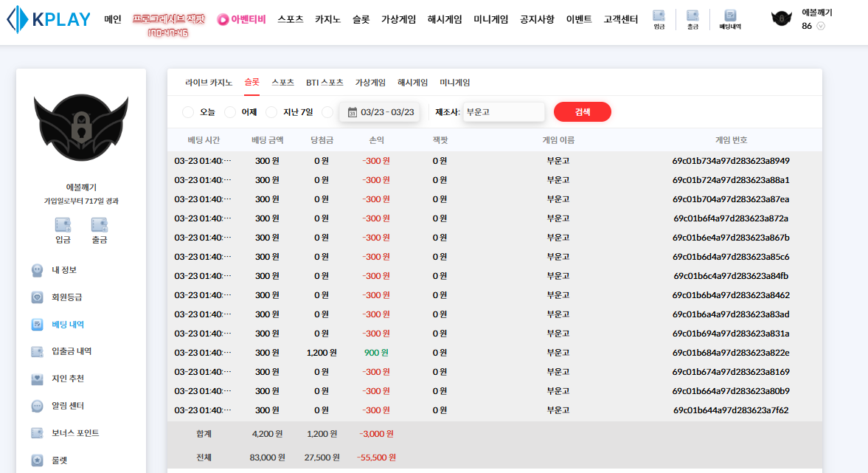This screenshot has height=473, width=868.
Task: Select the 오늘 radio button
Action: tap(188, 112)
